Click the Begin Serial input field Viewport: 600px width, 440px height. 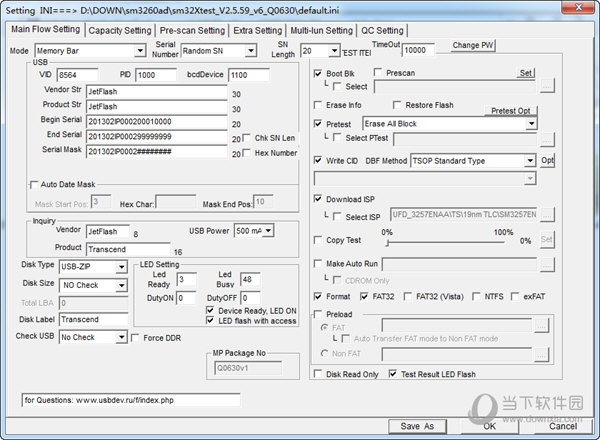point(157,122)
